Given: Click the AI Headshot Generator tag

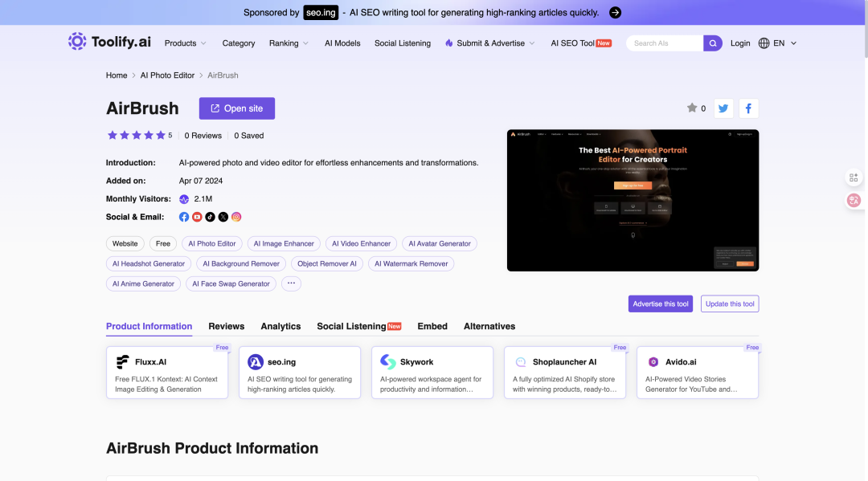Looking at the screenshot, I should click(149, 263).
